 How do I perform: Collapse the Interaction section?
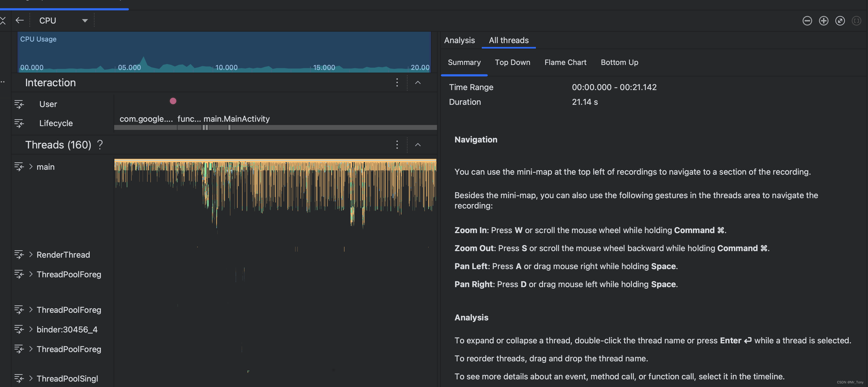click(418, 82)
